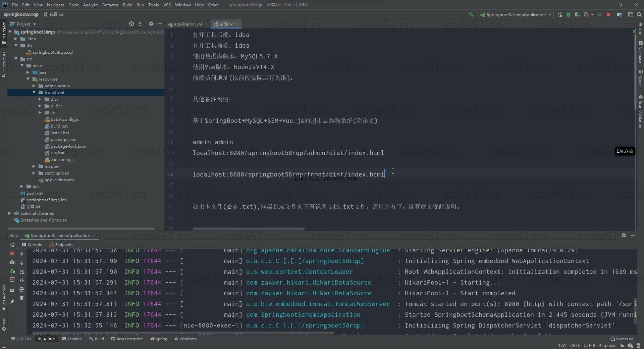Click the Scroll Down arrow in the console toolbar
This screenshot has width=644, height=349.
tap(22, 263)
